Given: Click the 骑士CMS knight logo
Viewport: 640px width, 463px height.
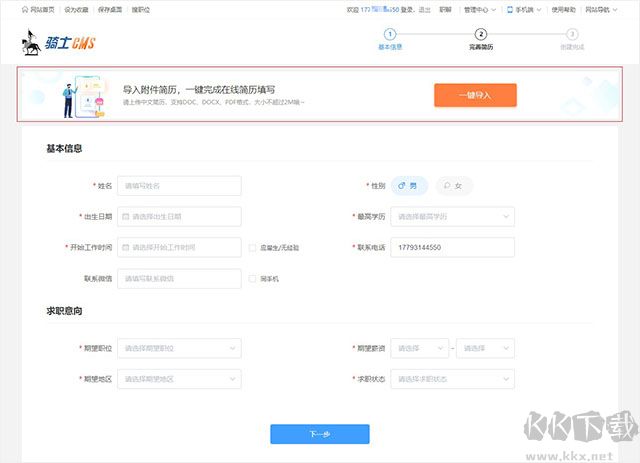Looking at the screenshot, I should coord(58,42).
